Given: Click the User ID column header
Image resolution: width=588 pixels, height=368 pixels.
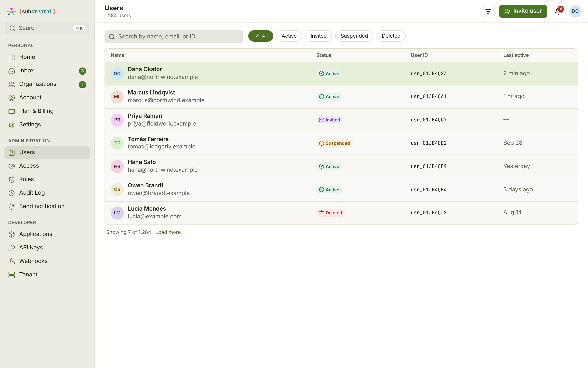Looking at the screenshot, I should point(419,55).
